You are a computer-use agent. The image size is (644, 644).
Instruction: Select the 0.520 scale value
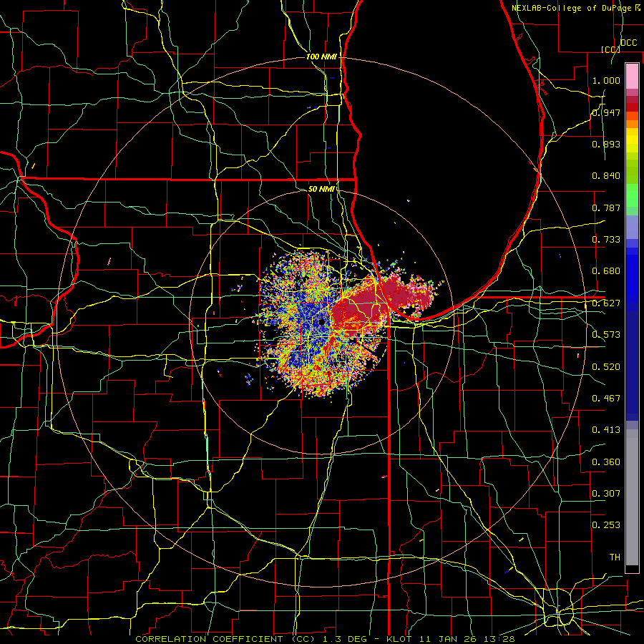pos(606,367)
